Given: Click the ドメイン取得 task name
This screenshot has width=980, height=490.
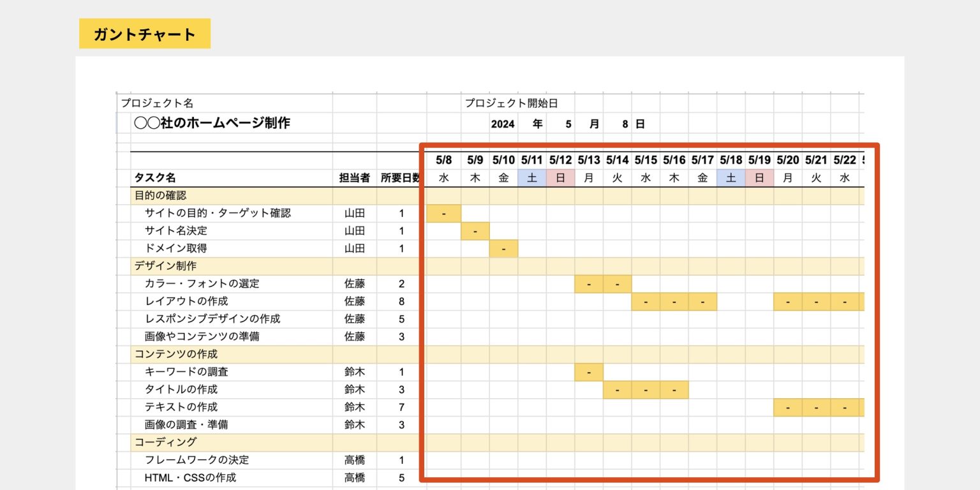Looking at the screenshot, I should click(176, 248).
